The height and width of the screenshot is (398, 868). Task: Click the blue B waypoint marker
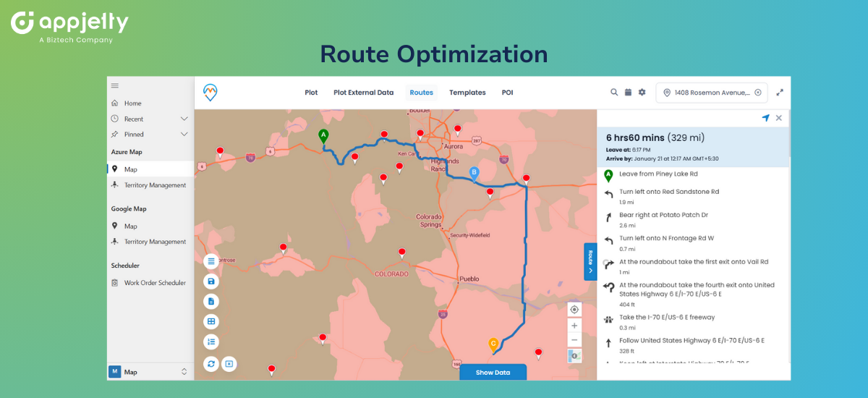[x=474, y=174]
